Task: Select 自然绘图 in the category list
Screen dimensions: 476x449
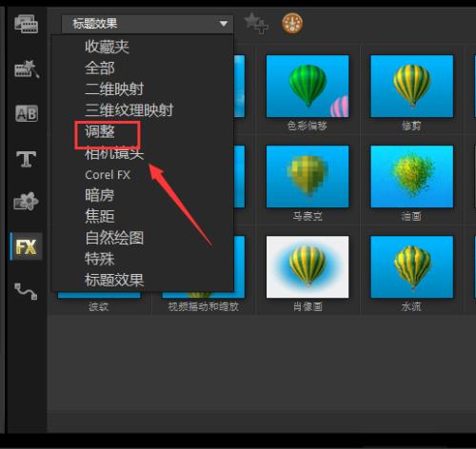Action: tap(114, 238)
